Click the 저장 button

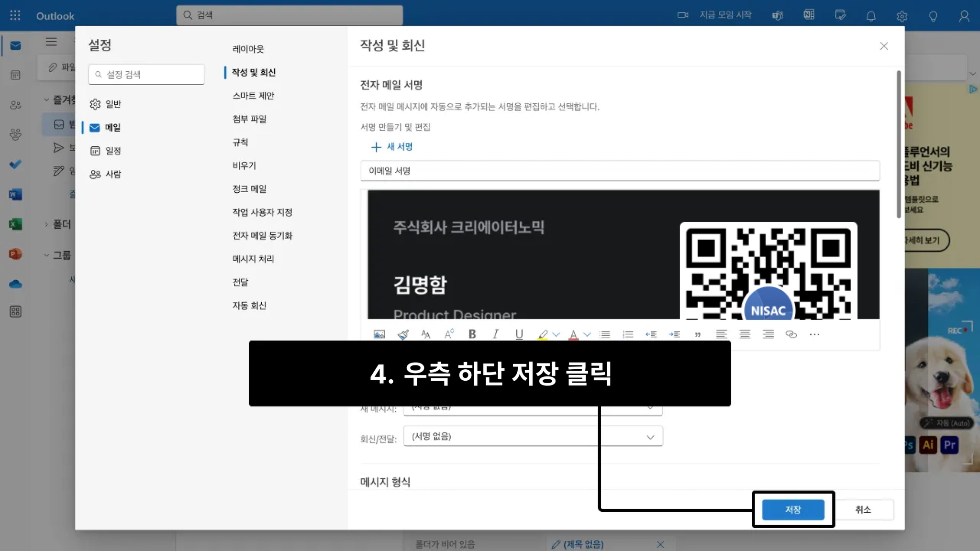tap(793, 509)
